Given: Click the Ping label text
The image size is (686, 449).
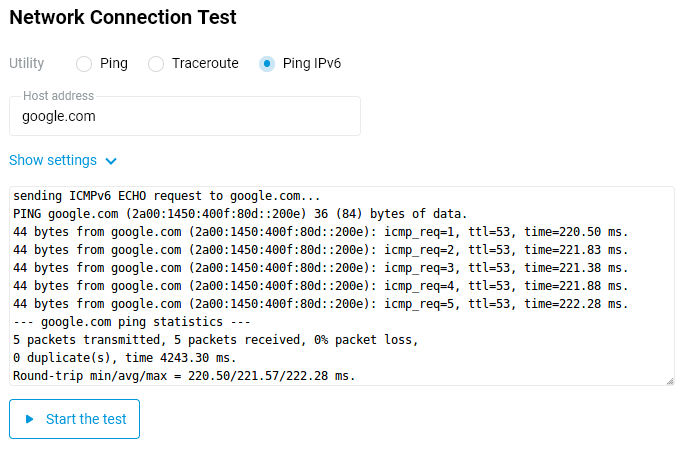Looking at the screenshot, I should 114,64.
